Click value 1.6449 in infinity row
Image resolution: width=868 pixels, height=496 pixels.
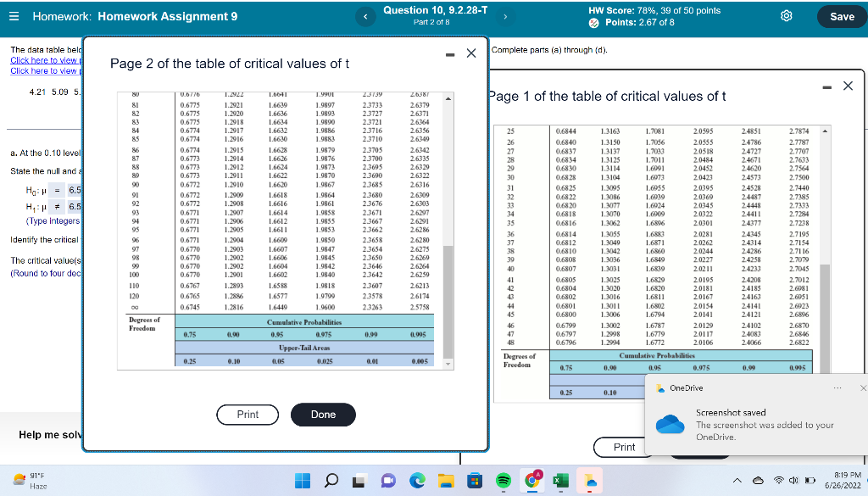tap(277, 307)
